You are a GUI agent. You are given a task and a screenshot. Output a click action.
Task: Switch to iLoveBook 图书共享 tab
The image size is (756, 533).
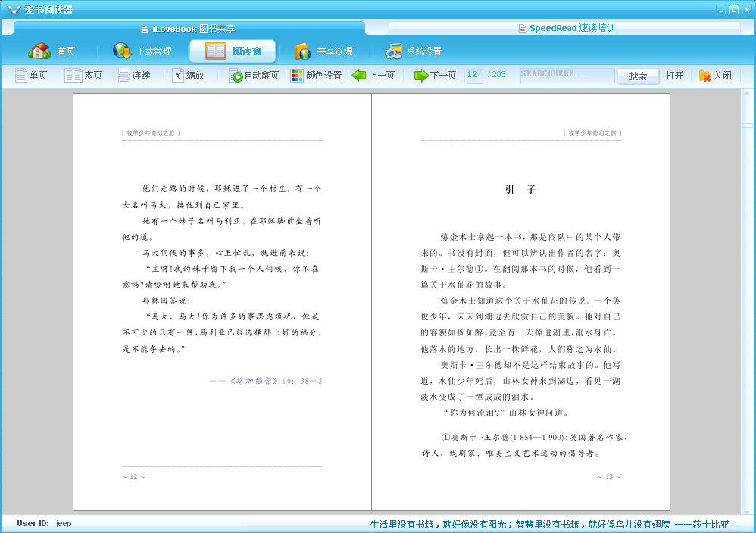click(x=189, y=29)
